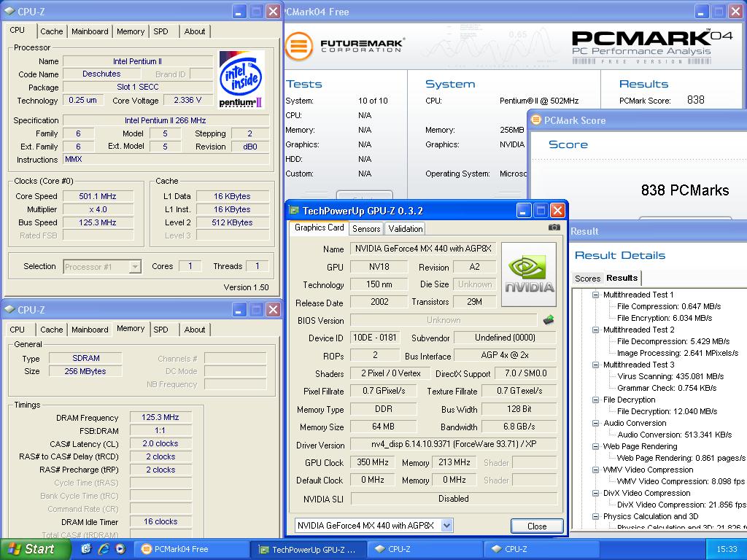The width and height of the screenshot is (747, 560).
Task: Click the Core Speed value 501.1 MHz
Action: pos(98,196)
